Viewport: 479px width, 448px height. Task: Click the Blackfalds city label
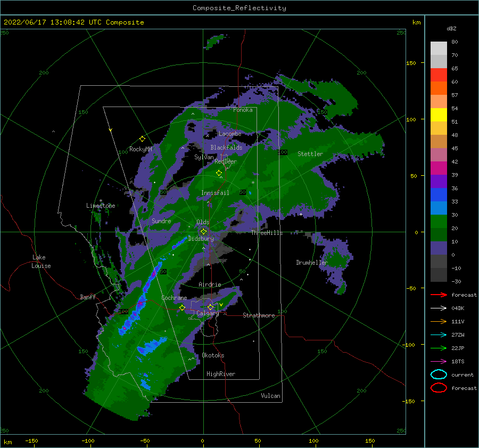[226, 148]
